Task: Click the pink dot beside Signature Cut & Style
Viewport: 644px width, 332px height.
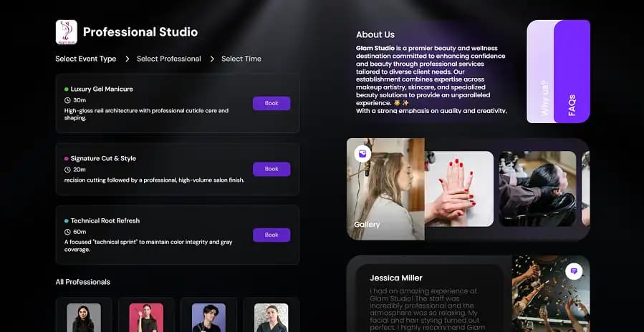Action: (x=67, y=158)
